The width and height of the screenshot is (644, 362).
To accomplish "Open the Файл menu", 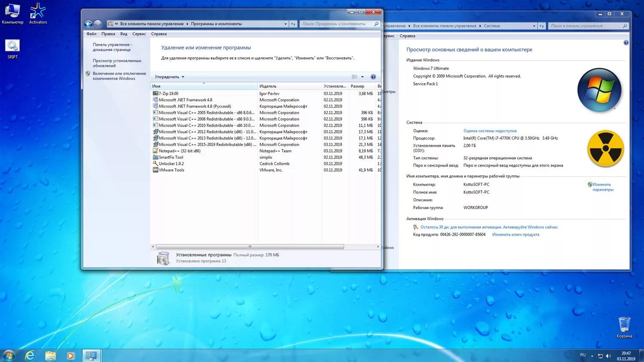I will (x=91, y=34).
